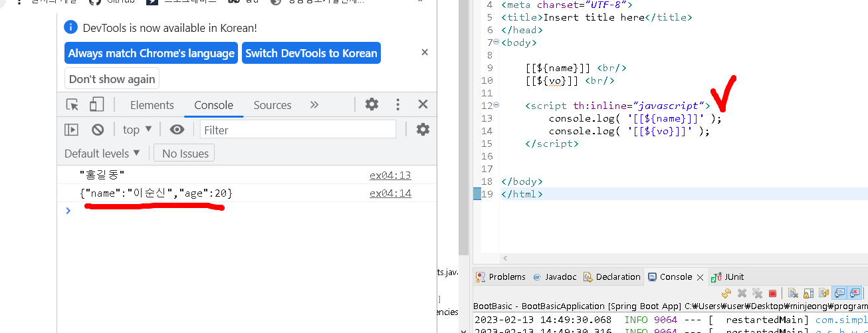The height and width of the screenshot is (333, 868).
Task: Open the Javadoc tab in Eclipse
Action: coord(554,277)
